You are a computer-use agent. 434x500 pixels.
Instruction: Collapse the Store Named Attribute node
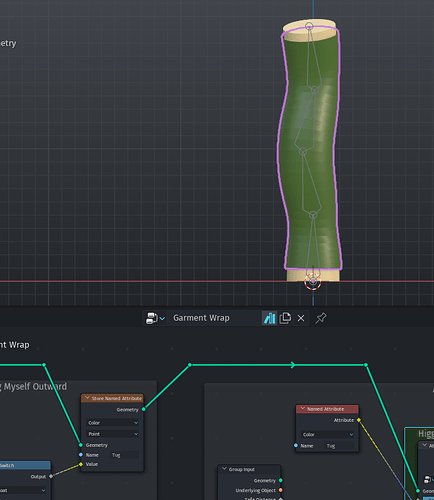87,398
